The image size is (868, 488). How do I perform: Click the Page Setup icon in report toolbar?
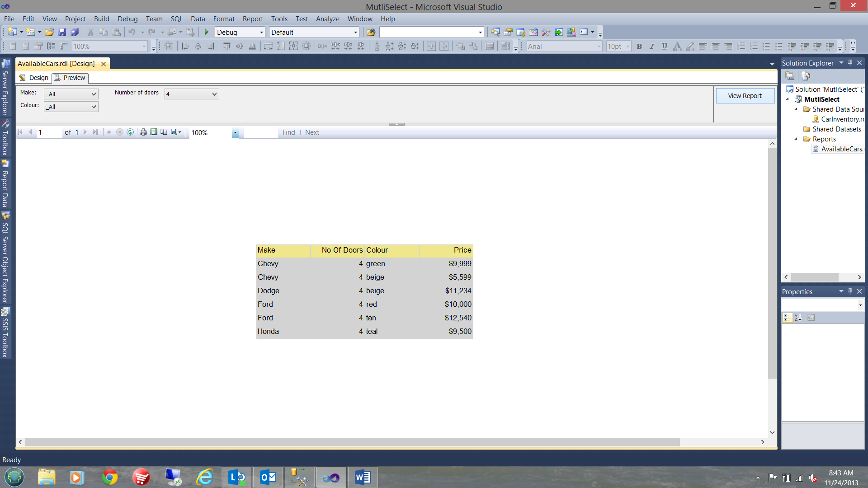(164, 132)
